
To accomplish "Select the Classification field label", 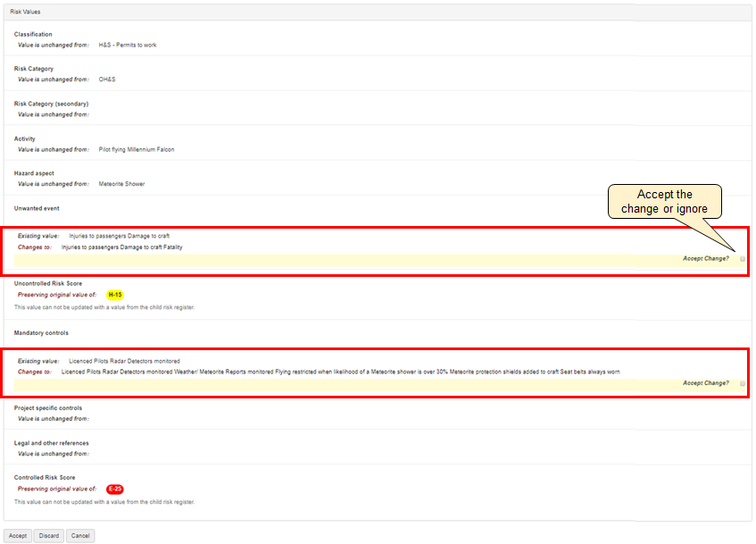I will pos(33,35).
